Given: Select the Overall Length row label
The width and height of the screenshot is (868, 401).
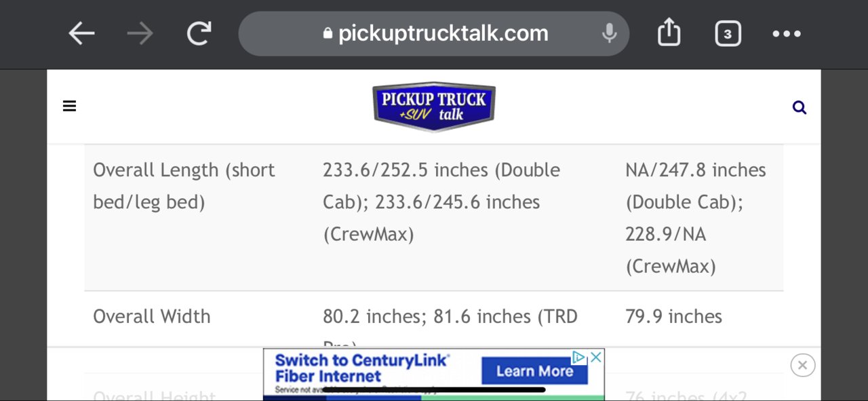Looking at the screenshot, I should click(x=184, y=186).
